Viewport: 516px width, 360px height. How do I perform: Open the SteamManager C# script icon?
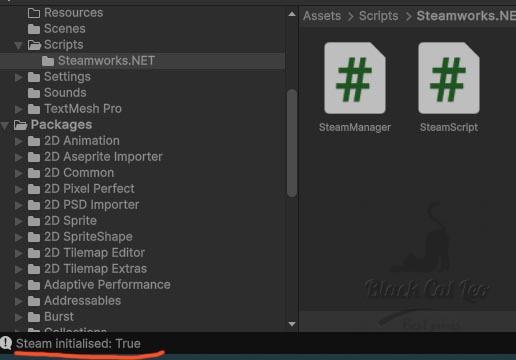click(x=355, y=78)
